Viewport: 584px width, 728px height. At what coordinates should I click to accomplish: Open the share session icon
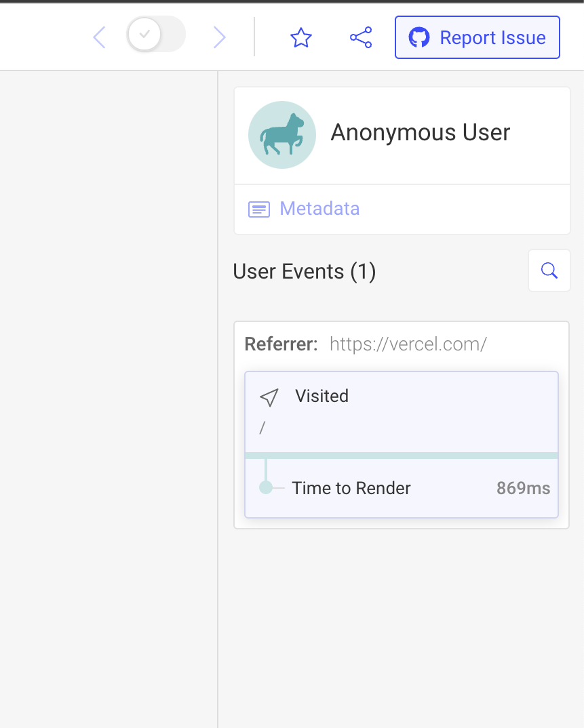(361, 37)
